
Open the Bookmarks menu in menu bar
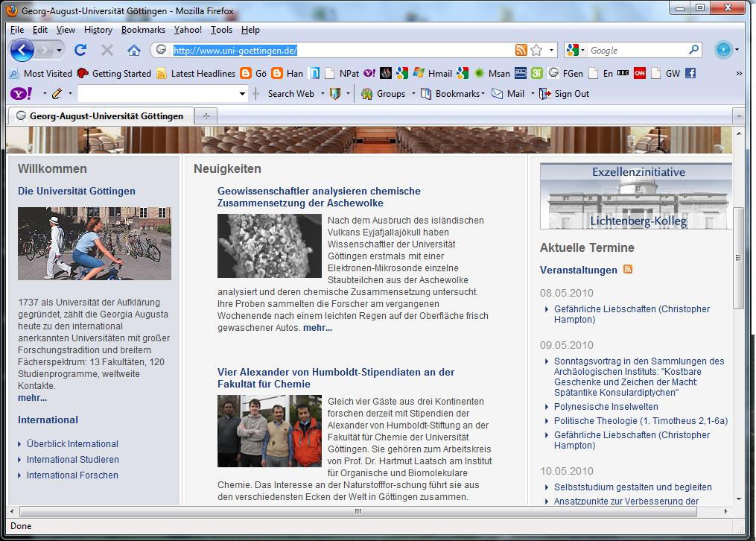(x=143, y=30)
